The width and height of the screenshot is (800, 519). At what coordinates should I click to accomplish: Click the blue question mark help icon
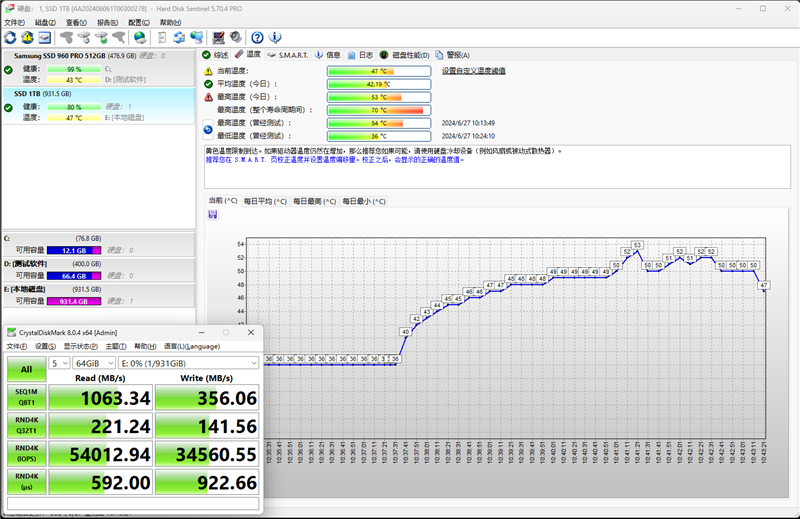257,37
